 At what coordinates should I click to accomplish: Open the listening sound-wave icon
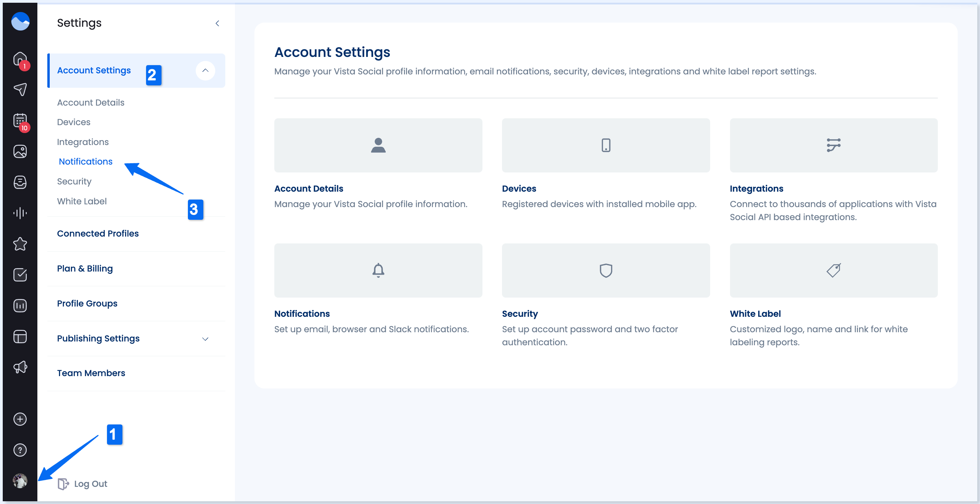tap(20, 213)
